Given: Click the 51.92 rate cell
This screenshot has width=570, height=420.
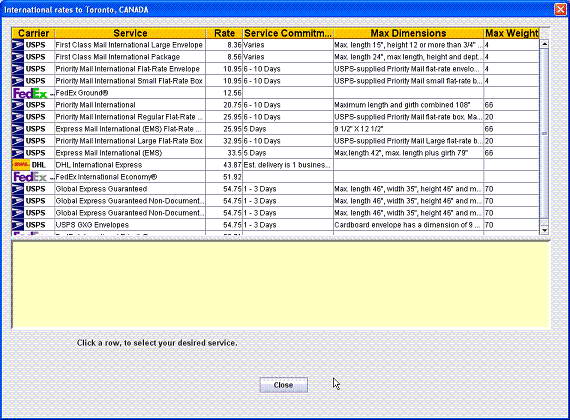Looking at the screenshot, I should (224, 177).
